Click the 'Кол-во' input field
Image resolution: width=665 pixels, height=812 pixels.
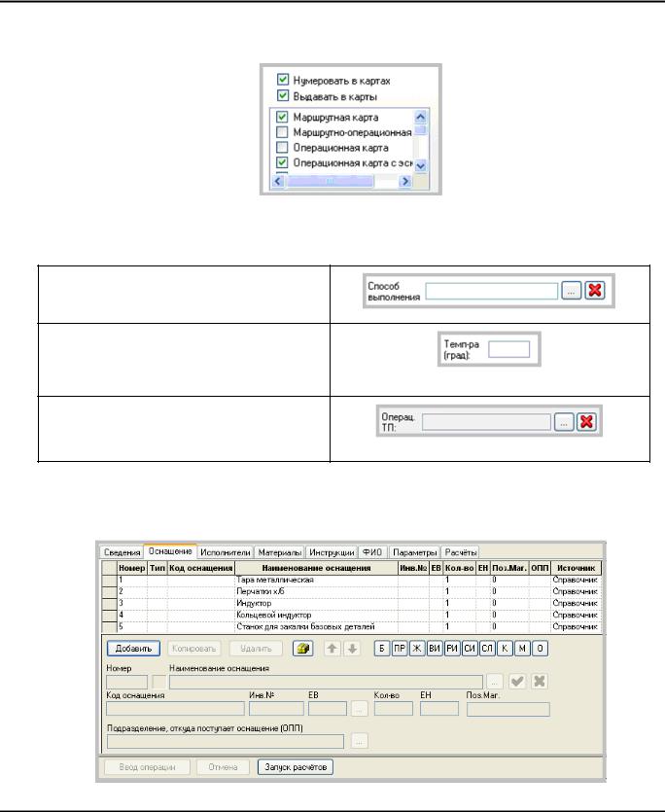pos(394,708)
